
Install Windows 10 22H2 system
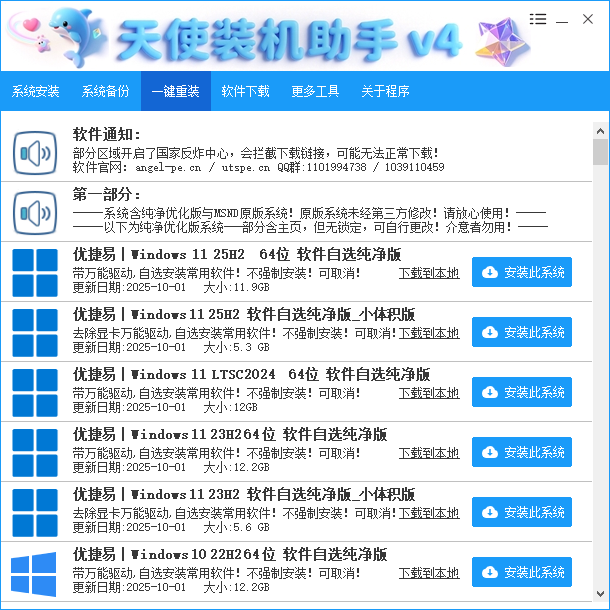(x=522, y=572)
